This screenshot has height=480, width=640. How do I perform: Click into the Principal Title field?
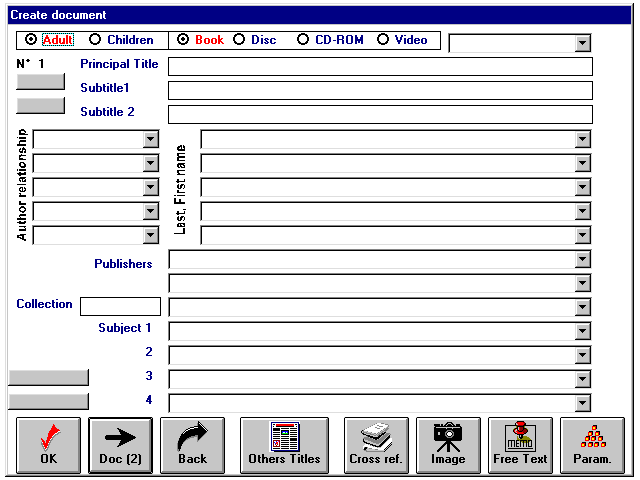380,67
